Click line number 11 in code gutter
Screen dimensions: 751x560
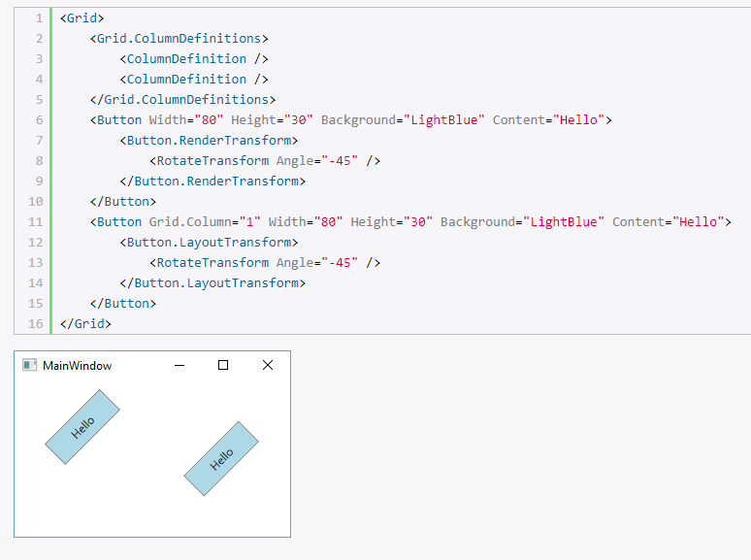coord(35,221)
